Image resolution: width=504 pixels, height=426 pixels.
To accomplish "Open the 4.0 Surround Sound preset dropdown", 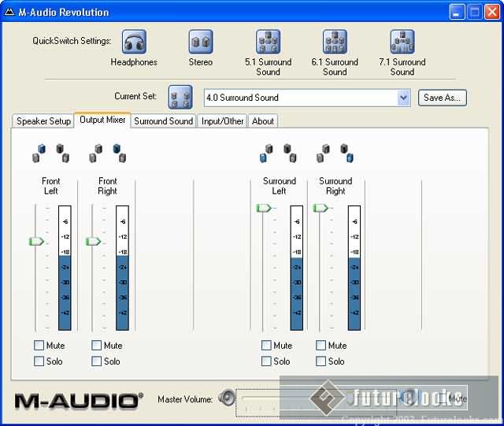I will click(x=404, y=98).
